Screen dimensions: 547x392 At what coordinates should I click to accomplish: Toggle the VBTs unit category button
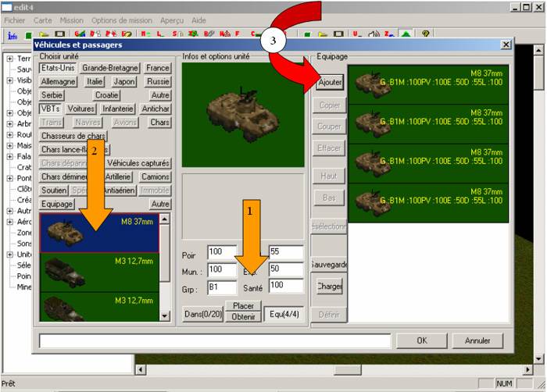click(x=50, y=109)
